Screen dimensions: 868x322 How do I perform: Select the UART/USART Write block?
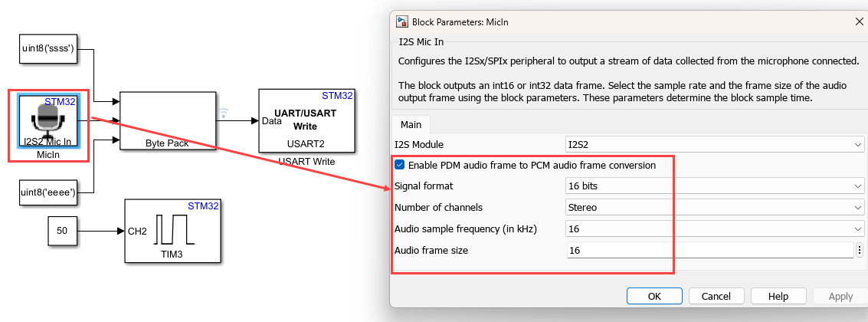306,120
